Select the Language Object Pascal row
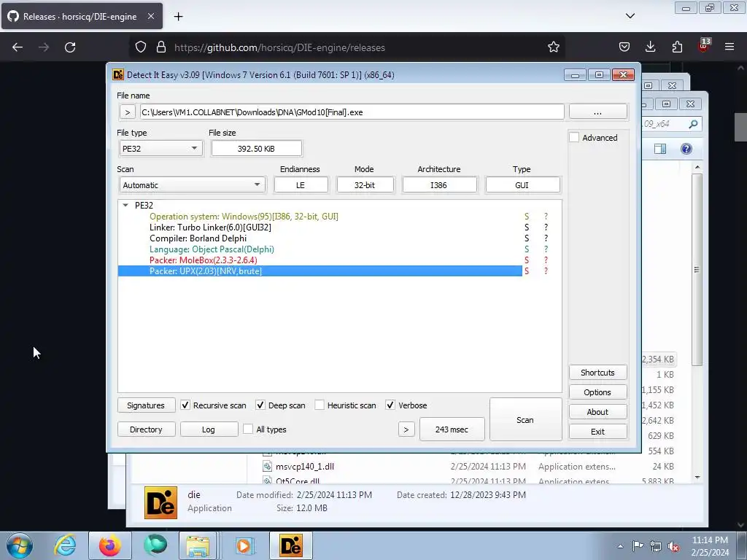The width and height of the screenshot is (747, 560). 320,249
